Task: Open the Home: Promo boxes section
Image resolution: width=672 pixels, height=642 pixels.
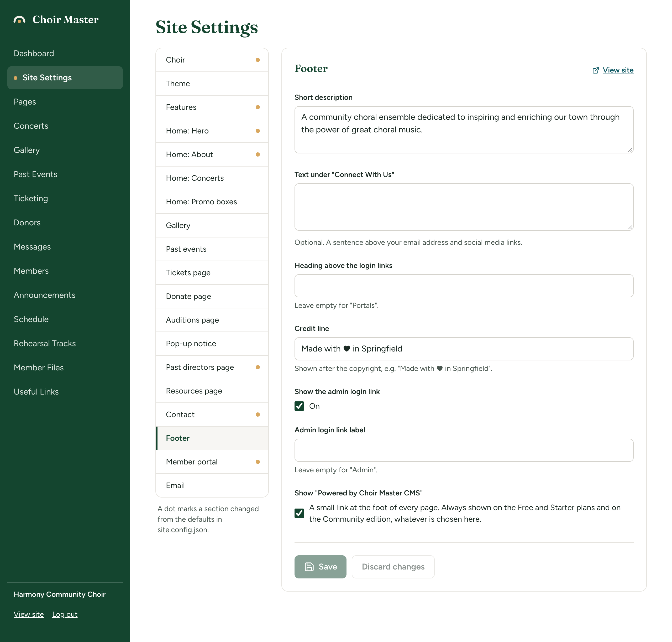Action: pyautogui.click(x=212, y=201)
